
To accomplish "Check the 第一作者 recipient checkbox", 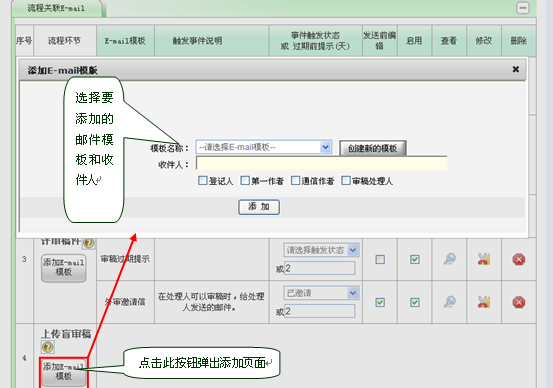I will tap(245, 181).
